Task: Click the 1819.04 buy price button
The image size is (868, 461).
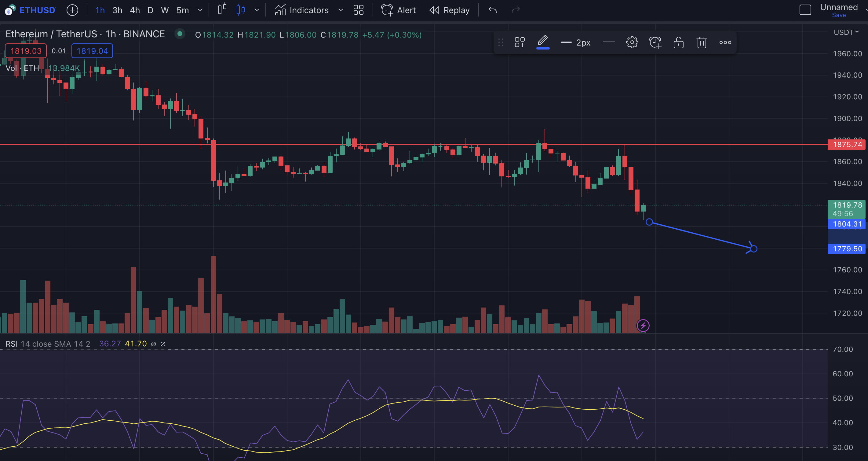Action: 92,51
